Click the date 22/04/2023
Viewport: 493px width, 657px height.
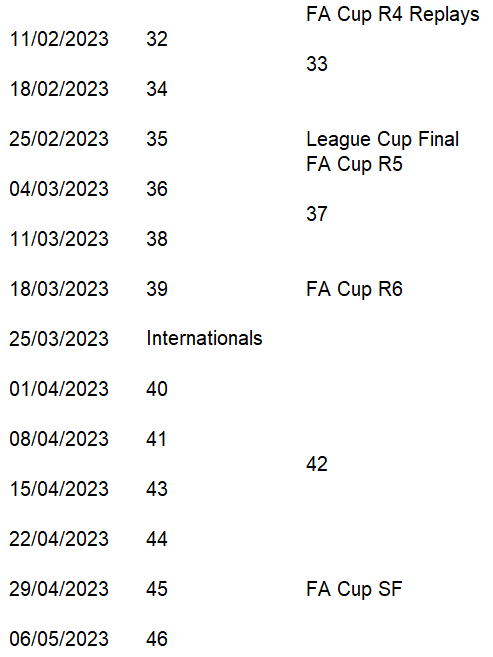[59, 539]
